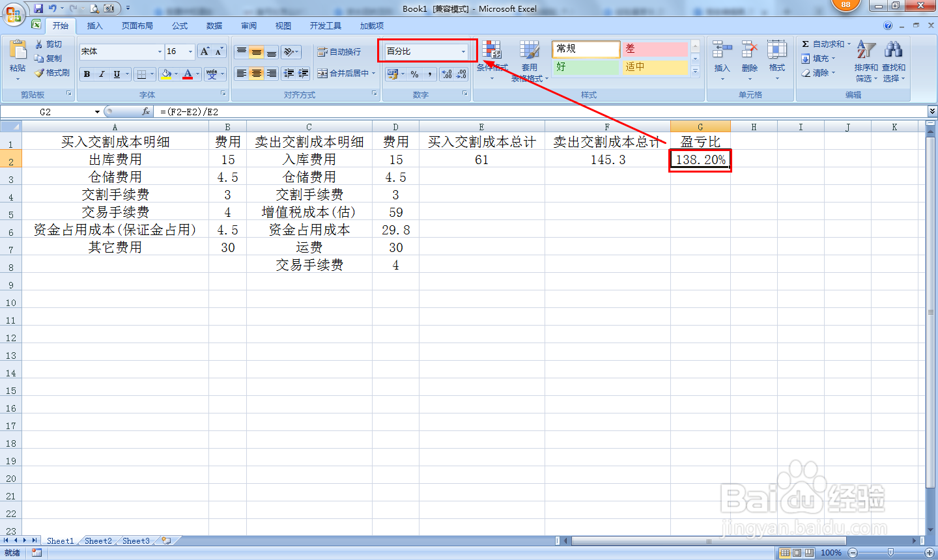Click the Copy (复制) button
The height and width of the screenshot is (560, 938).
click(x=49, y=59)
